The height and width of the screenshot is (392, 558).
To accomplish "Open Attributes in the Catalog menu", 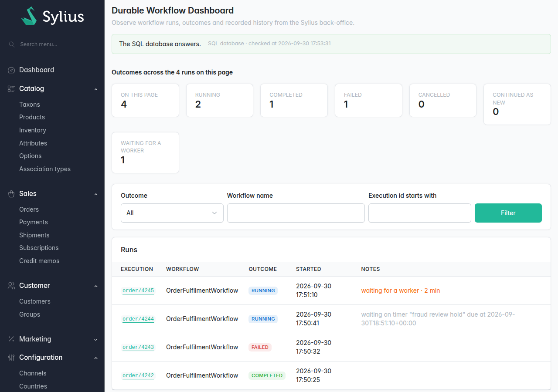I will tap(33, 143).
